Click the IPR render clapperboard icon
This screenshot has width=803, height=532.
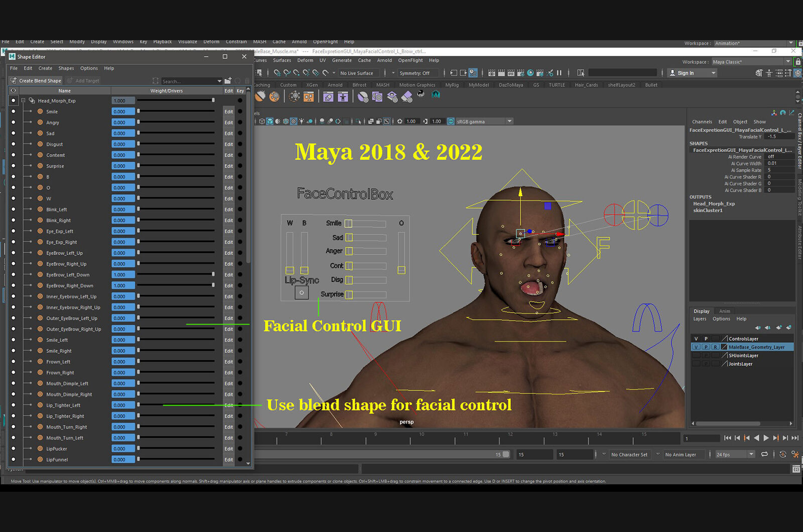coord(511,73)
